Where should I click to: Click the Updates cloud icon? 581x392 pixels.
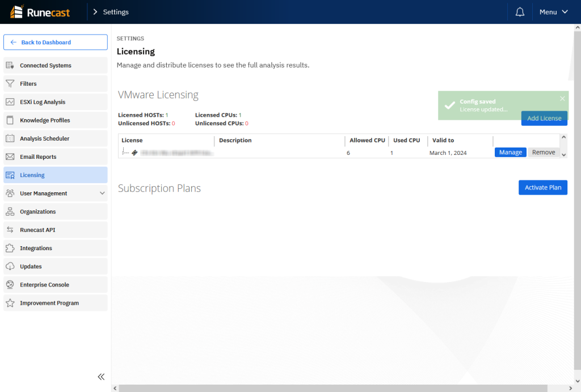coord(10,267)
